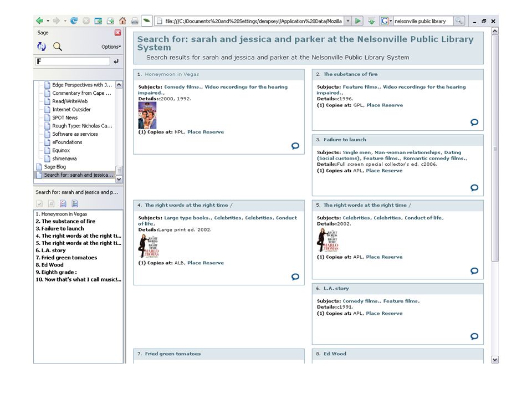This screenshot has width=532, height=399.
Task: Click the grayed mark-all-read check icon
Action: 39,203
